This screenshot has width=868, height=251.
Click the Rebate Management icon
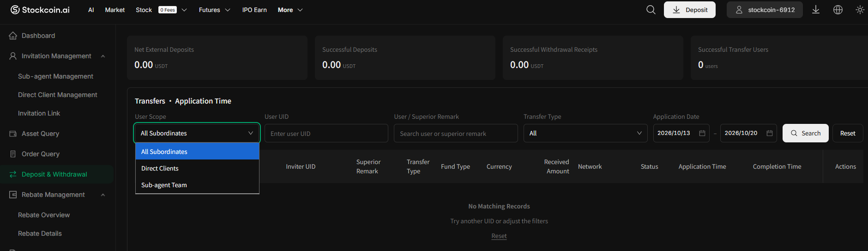pos(13,195)
